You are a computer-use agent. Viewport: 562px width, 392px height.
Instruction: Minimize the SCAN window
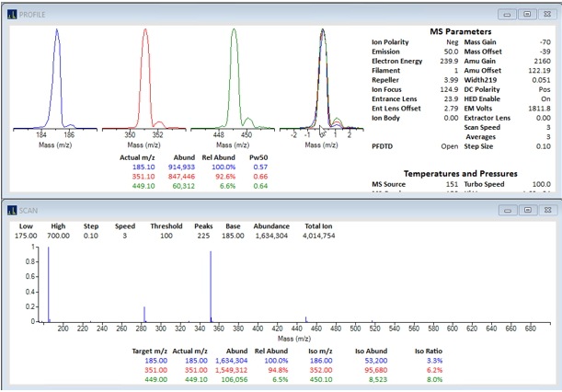[508, 210]
